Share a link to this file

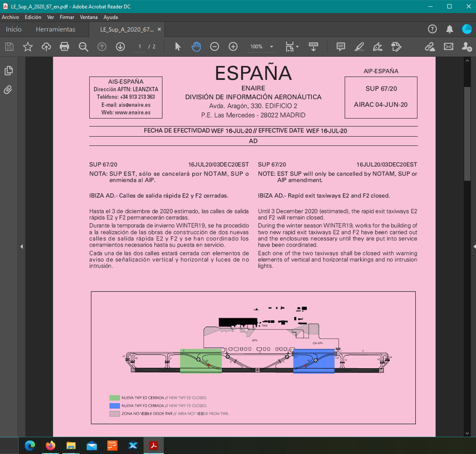(x=430, y=47)
